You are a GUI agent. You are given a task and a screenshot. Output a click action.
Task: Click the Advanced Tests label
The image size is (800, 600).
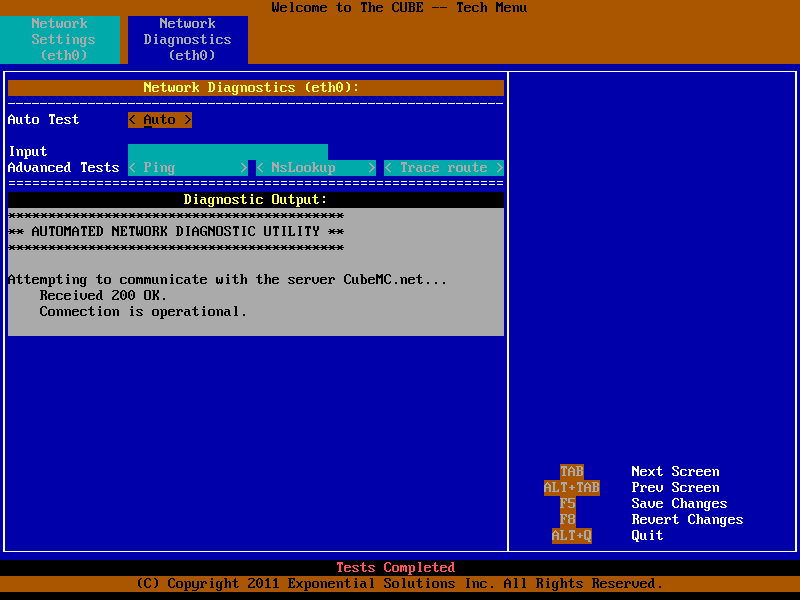click(x=63, y=167)
